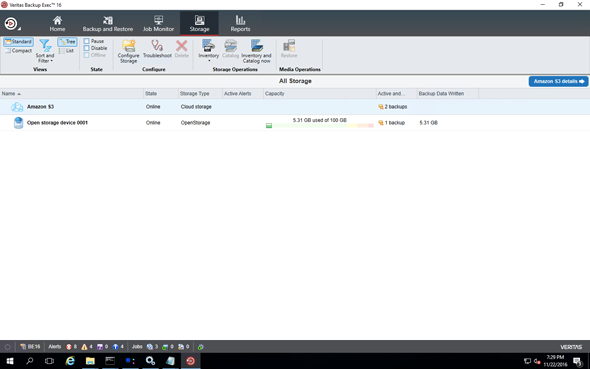
Task: Click the 2 backups entry for Amazon S3
Action: (392, 107)
